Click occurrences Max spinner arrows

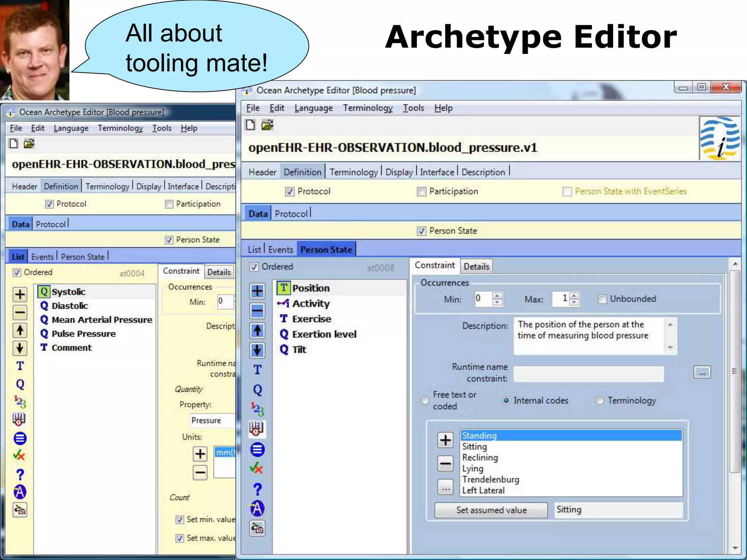574,299
